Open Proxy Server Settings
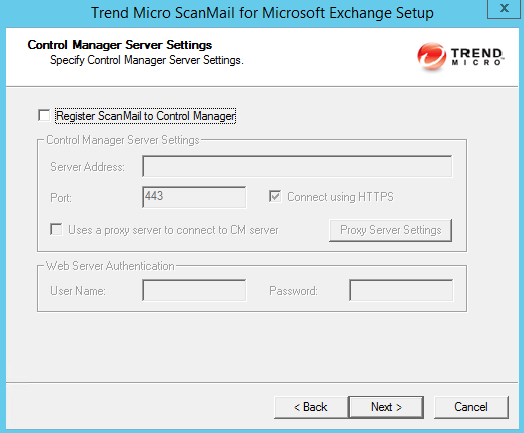The height and width of the screenshot is (433, 524). click(x=390, y=230)
